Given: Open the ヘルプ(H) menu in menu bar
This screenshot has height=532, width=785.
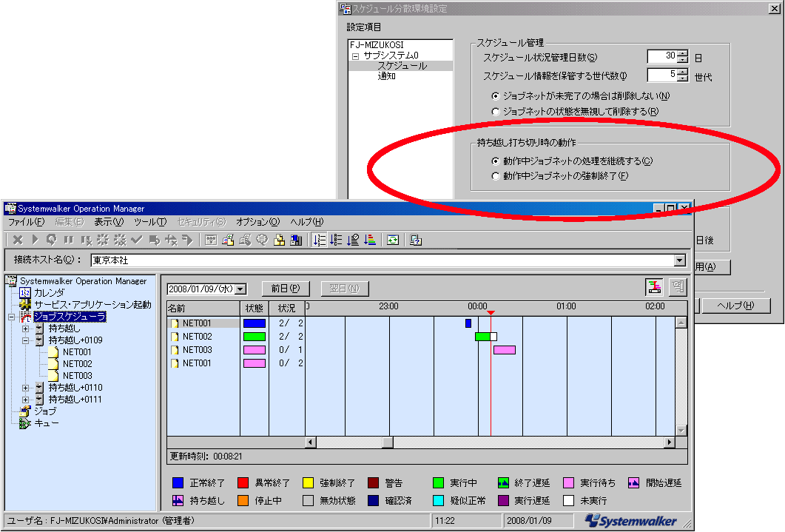Looking at the screenshot, I should click(x=307, y=222).
